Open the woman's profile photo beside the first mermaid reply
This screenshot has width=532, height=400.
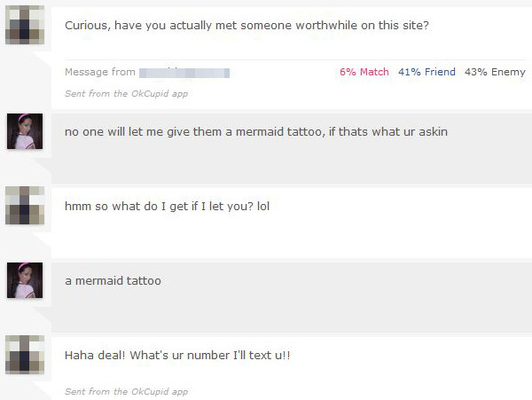coord(24,131)
